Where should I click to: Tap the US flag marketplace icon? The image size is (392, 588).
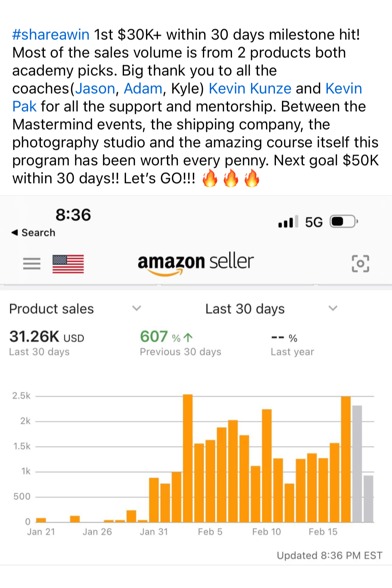tap(68, 264)
